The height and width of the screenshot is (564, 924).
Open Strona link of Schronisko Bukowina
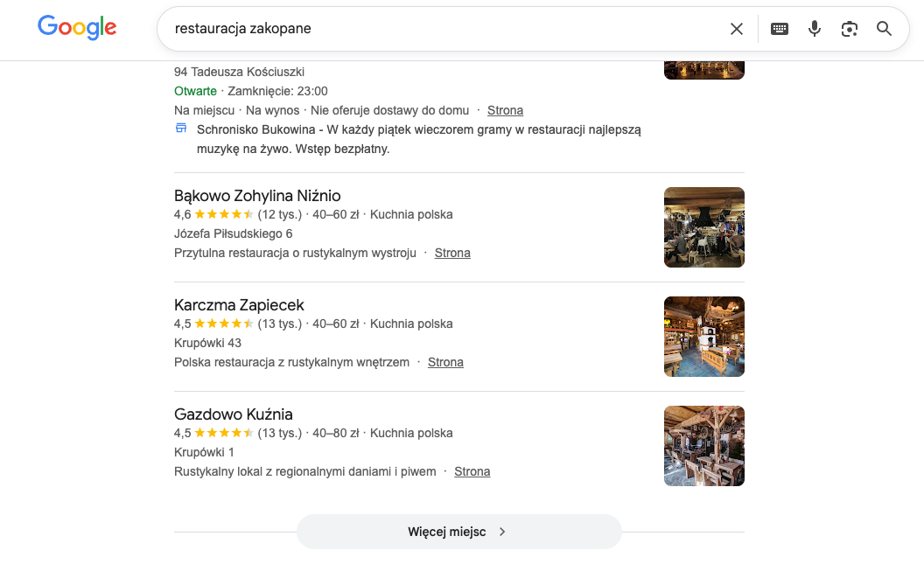tap(505, 110)
